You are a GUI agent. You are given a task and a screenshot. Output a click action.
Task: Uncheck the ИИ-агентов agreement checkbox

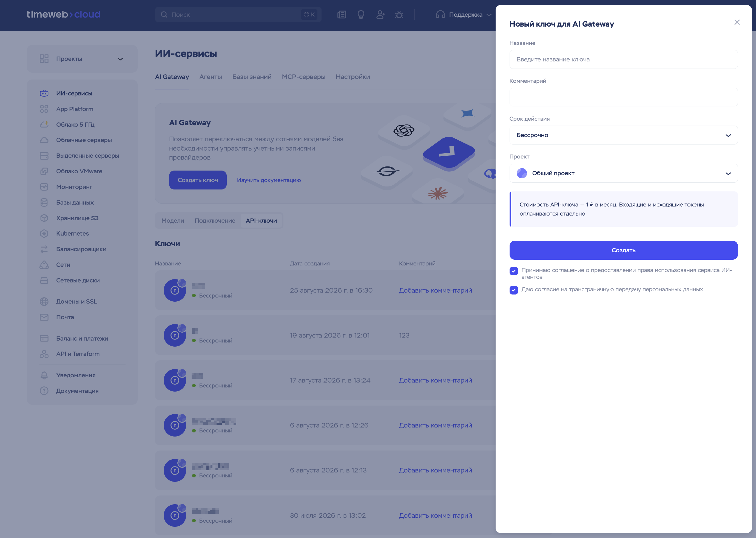click(x=514, y=271)
